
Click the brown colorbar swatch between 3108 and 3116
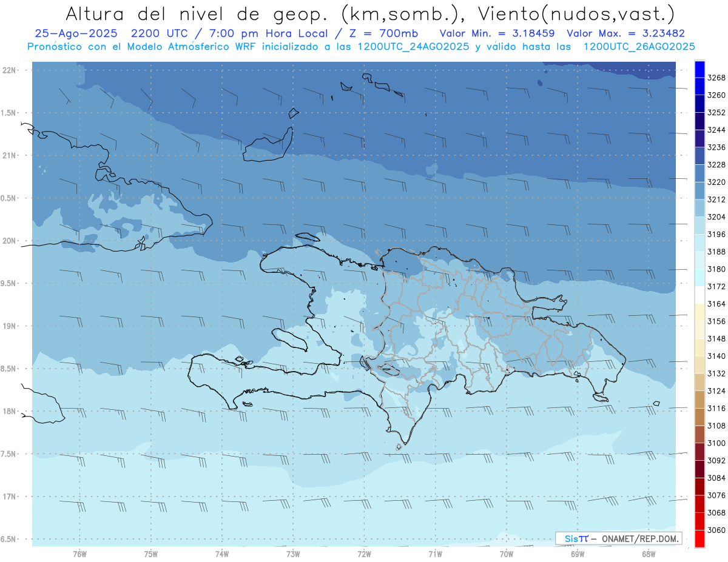(699, 417)
